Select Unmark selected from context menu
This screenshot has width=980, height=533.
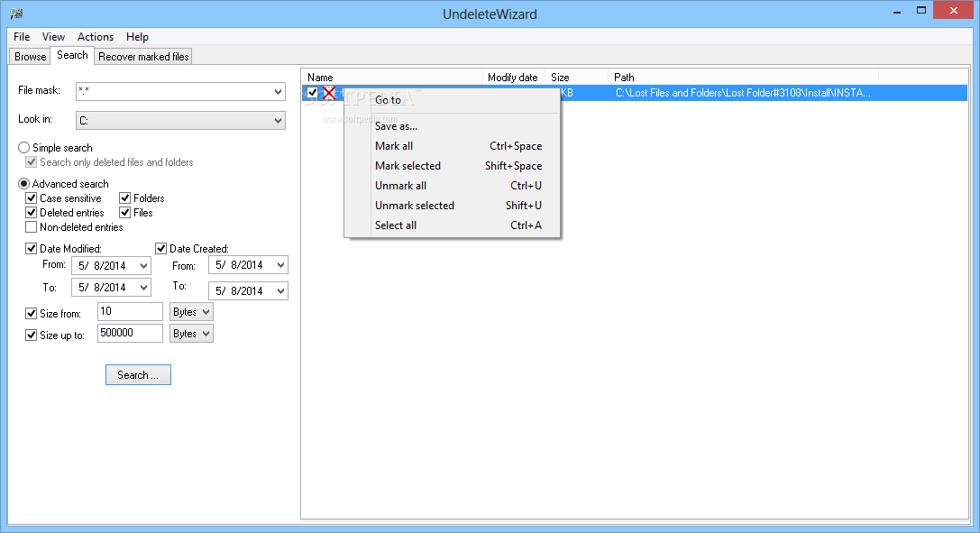click(452, 206)
